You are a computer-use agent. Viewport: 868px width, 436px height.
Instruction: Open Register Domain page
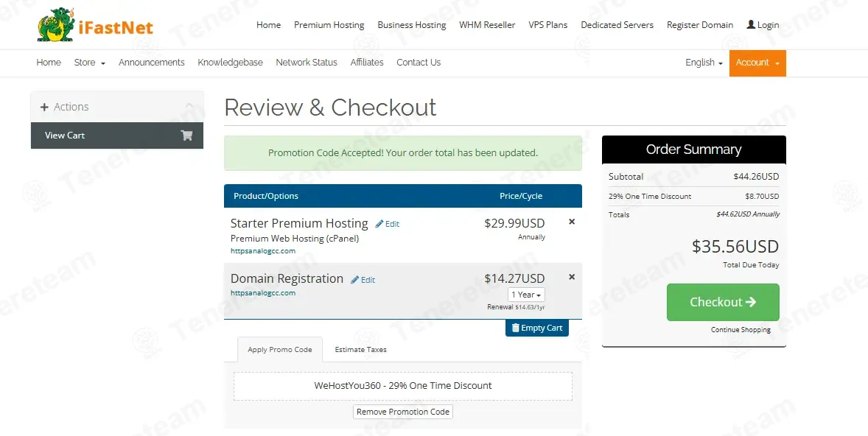click(700, 25)
